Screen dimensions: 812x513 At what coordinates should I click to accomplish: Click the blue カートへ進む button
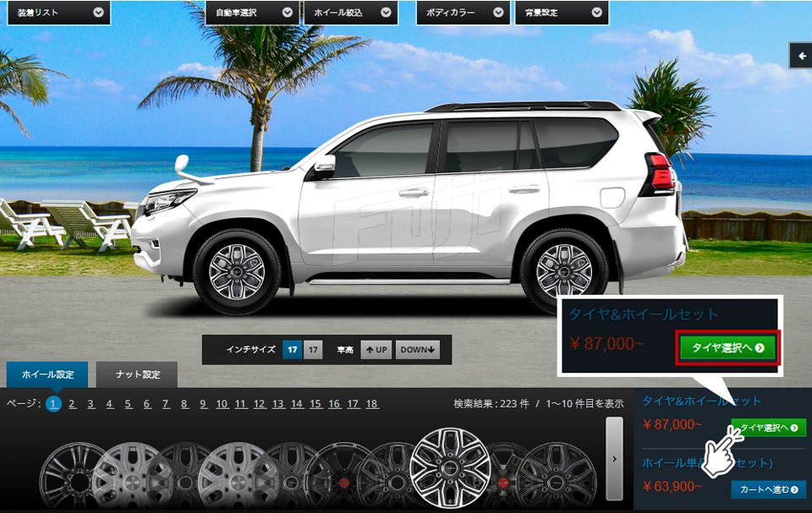click(x=769, y=489)
